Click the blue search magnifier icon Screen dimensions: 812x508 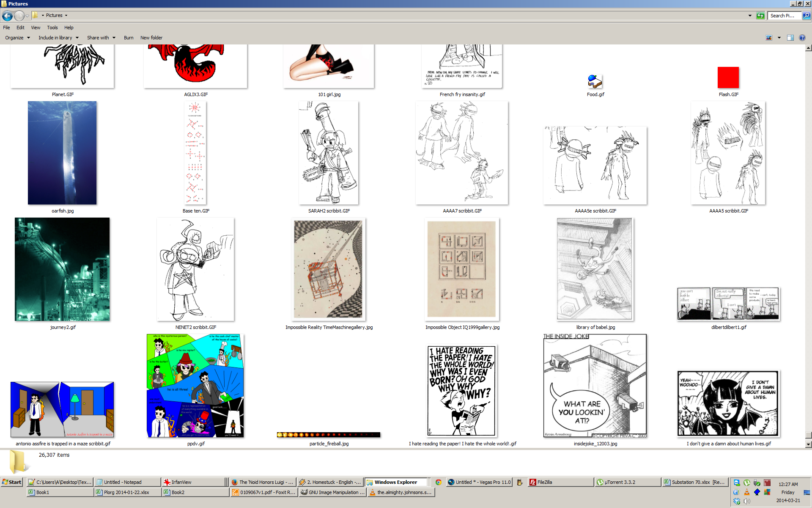[x=807, y=16]
